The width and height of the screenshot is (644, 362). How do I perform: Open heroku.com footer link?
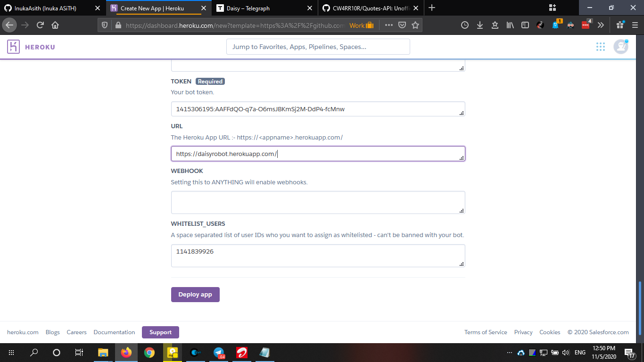pos(23,332)
